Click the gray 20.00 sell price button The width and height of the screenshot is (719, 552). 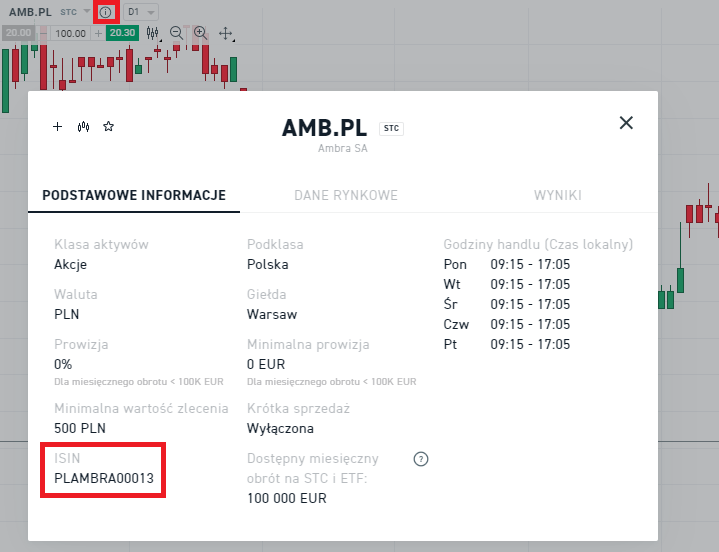(17, 33)
